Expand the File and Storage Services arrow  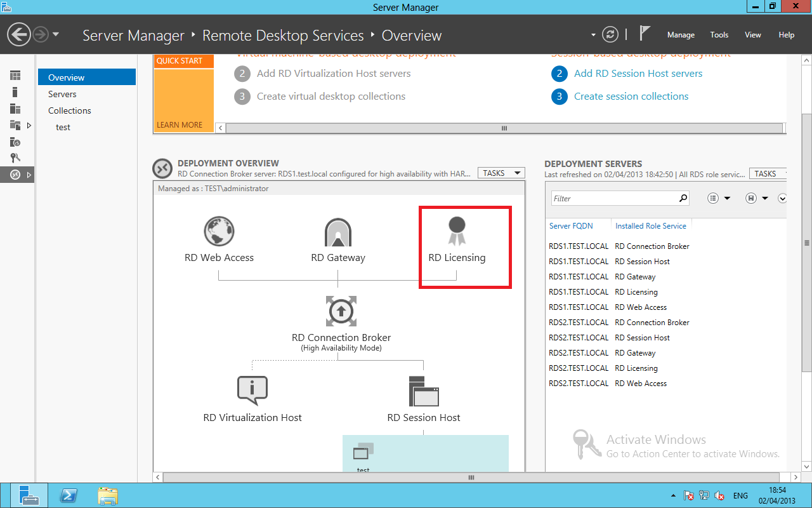click(29, 125)
